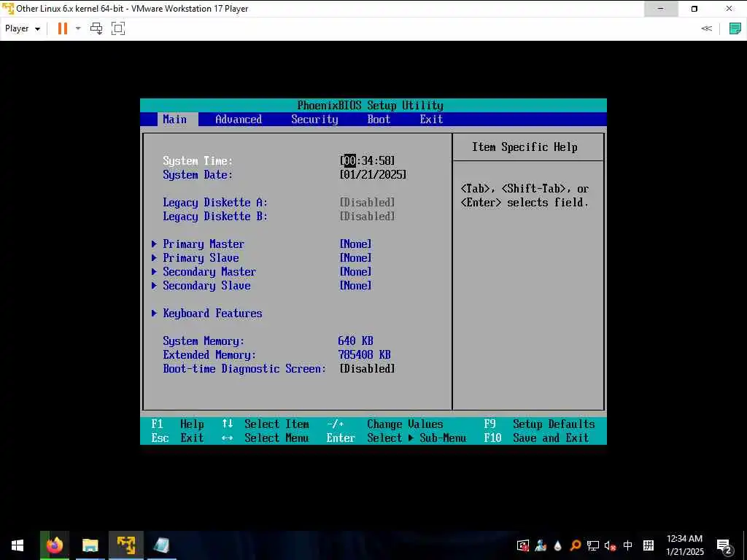Screen dimensions: 747x560
Task: Click the double-chevron collapse toolbar icon
Action: click(706, 28)
